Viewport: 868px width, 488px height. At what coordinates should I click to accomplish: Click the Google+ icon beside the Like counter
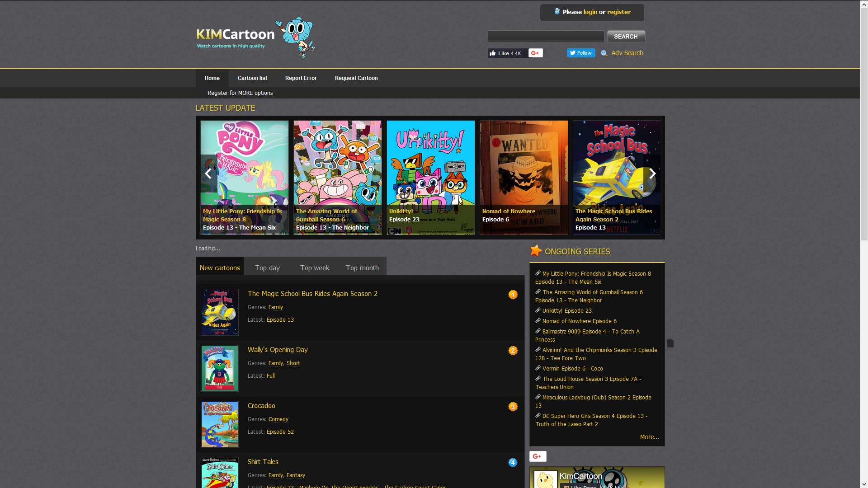point(535,53)
